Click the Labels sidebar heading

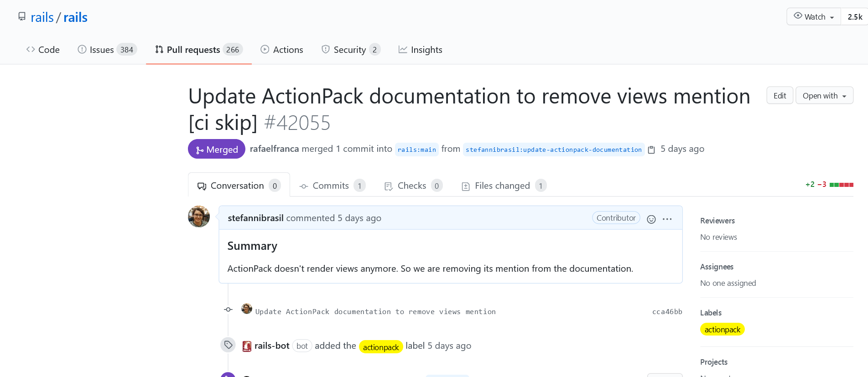pos(711,313)
